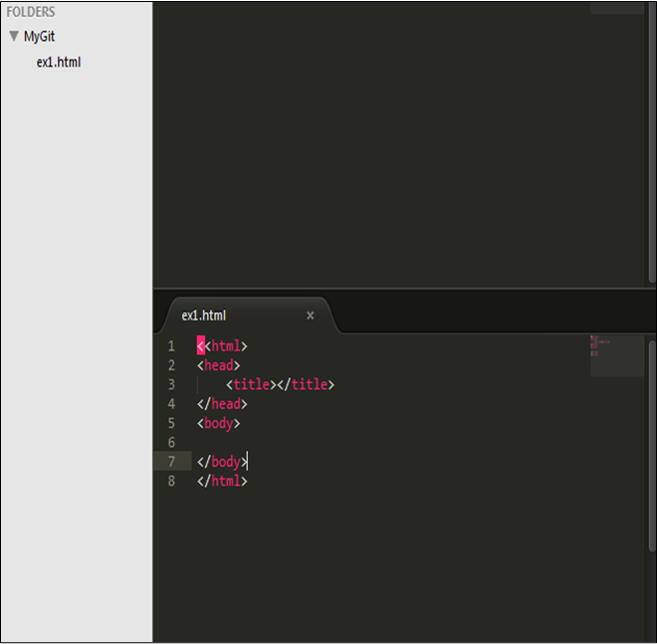Click the minimap placeholder in upper pane

coord(617,8)
